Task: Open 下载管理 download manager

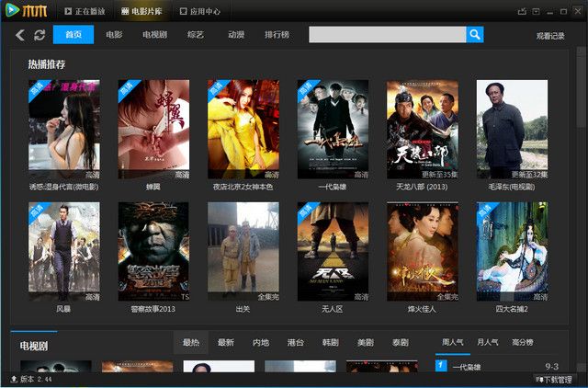Action: tap(554, 380)
